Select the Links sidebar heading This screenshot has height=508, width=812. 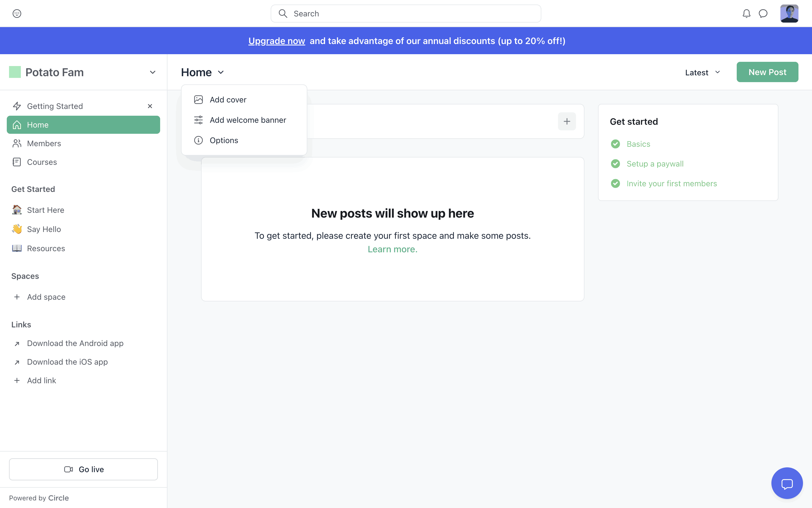click(21, 325)
